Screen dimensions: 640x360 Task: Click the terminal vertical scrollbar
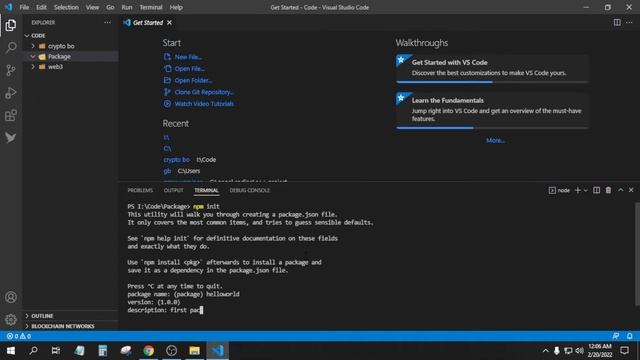pos(637,253)
